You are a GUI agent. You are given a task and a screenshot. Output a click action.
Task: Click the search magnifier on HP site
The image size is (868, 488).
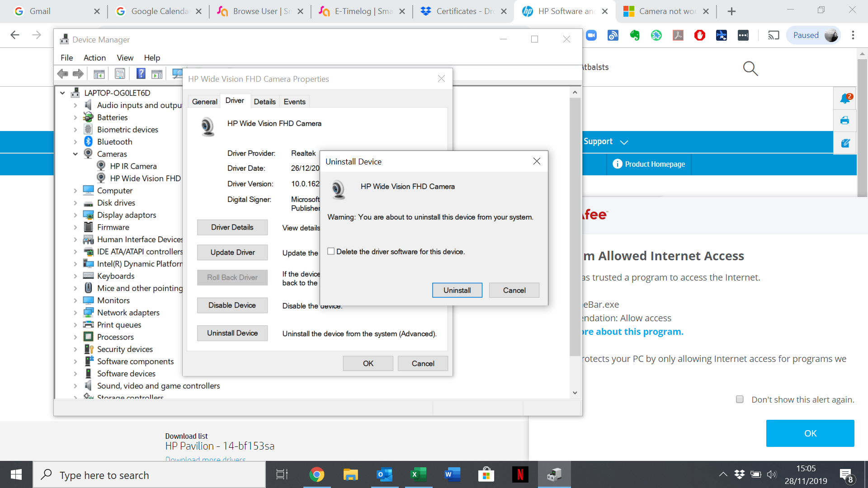(750, 69)
